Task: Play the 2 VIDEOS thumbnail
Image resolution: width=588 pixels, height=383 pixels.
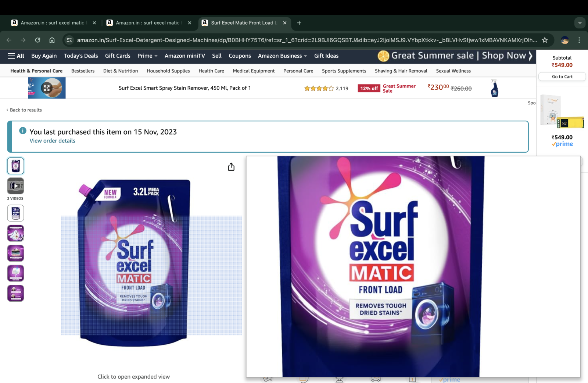Action: (15, 186)
